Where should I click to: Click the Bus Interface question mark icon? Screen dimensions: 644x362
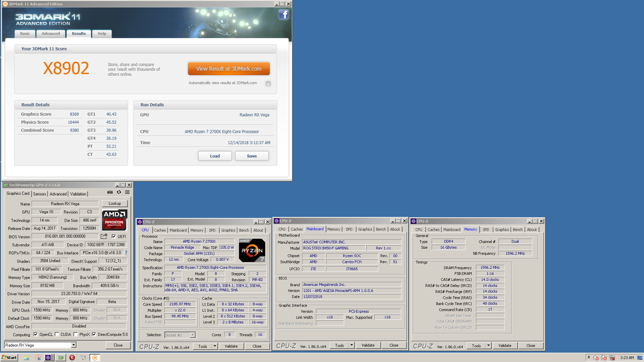pyautogui.click(x=126, y=253)
